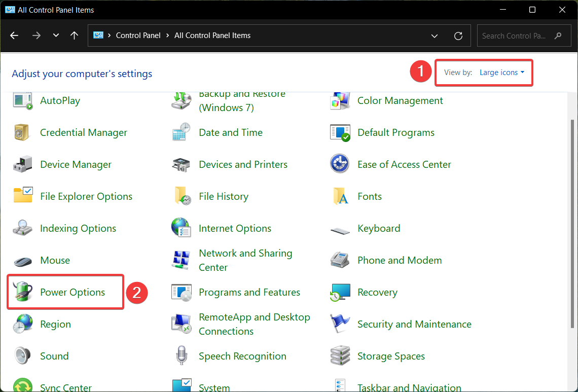Open the Programs and Features link
Image resolution: width=578 pixels, height=392 pixels.
pyautogui.click(x=249, y=293)
